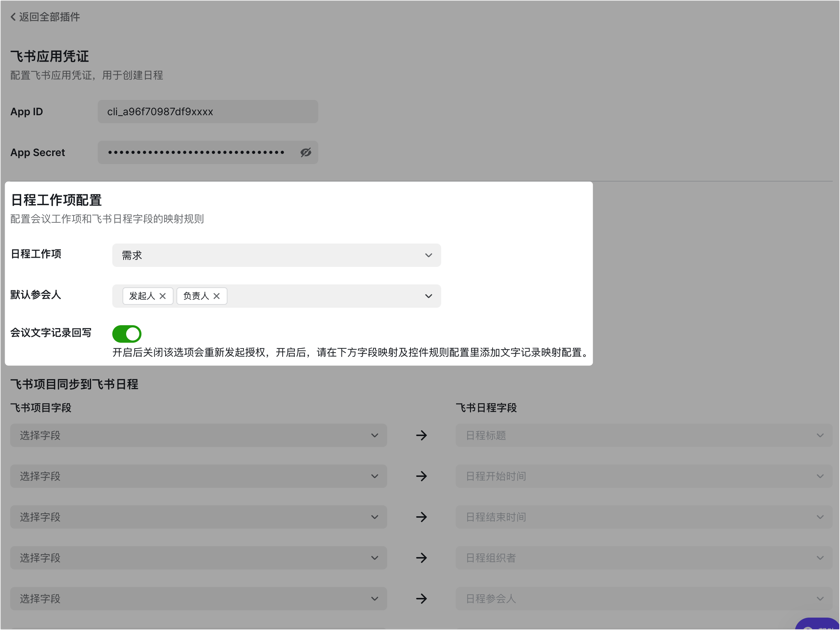Click the 配置会议工作项 mapping description text
This screenshot has width=840, height=630.
107,219
